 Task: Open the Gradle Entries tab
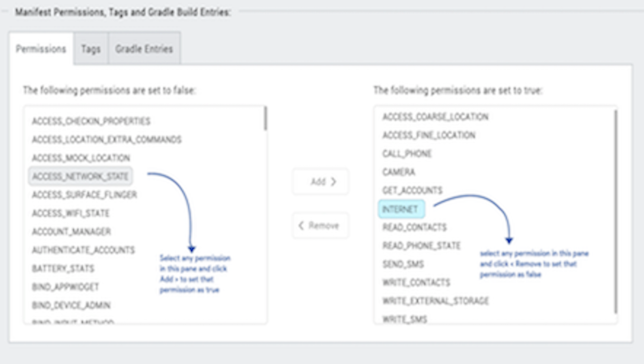point(144,49)
